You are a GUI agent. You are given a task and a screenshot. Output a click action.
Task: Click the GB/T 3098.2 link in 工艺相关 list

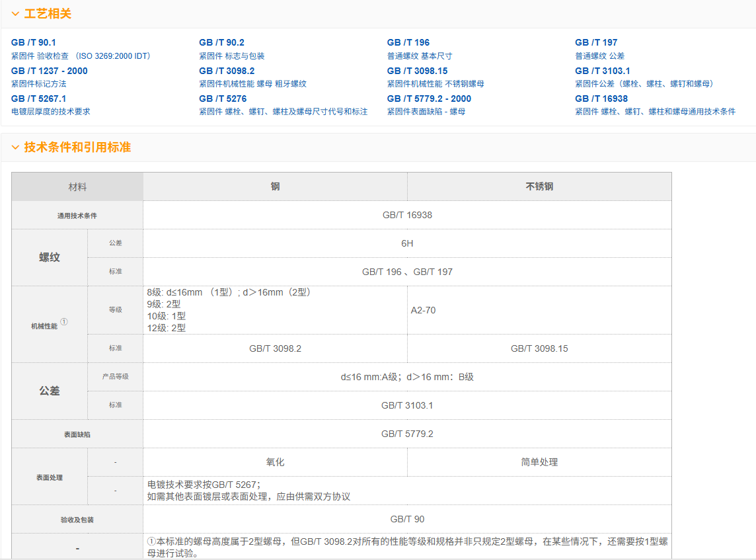click(227, 71)
